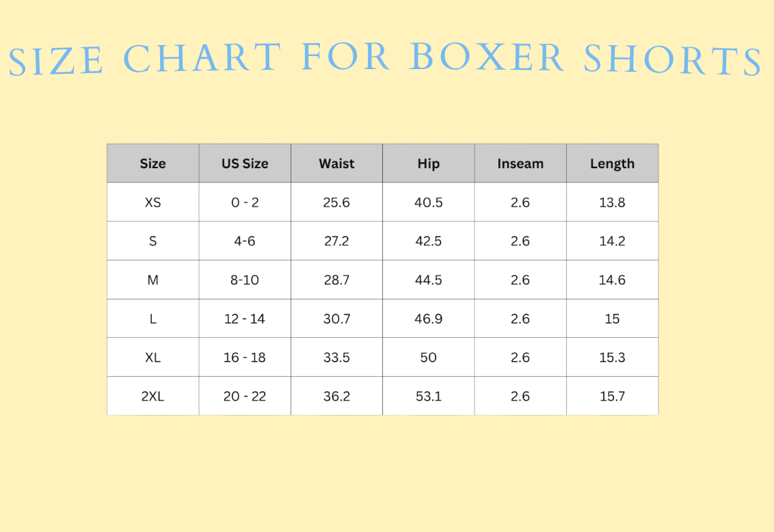Select the US Size column header
Viewport: 774px width, 532px height.
click(245, 163)
